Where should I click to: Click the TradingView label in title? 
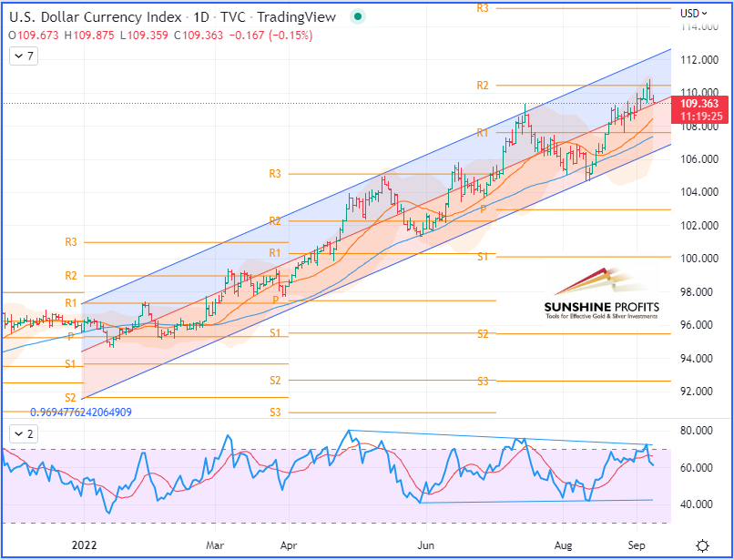296,17
